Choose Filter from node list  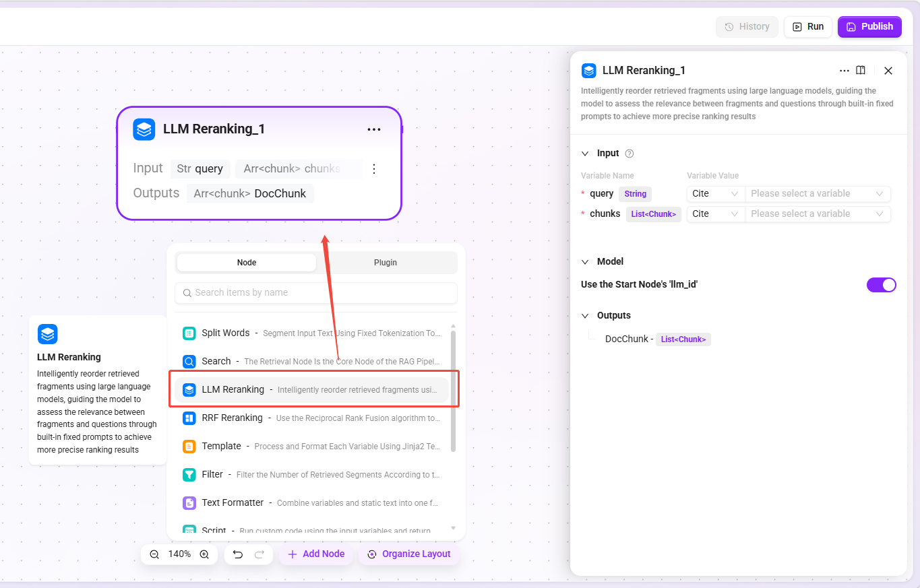[311, 474]
